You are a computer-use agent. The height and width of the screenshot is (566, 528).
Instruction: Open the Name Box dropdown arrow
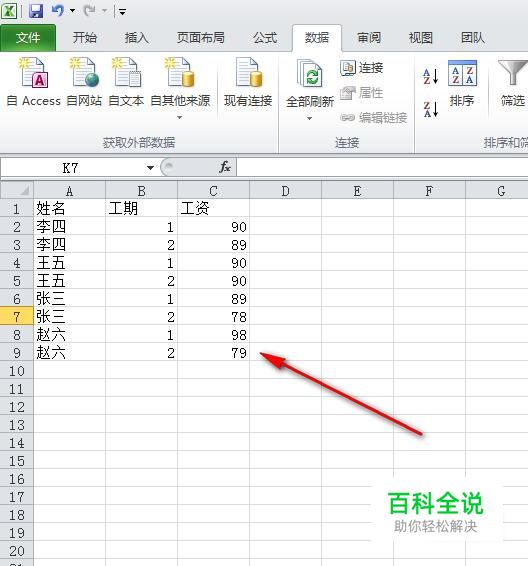tap(150, 167)
